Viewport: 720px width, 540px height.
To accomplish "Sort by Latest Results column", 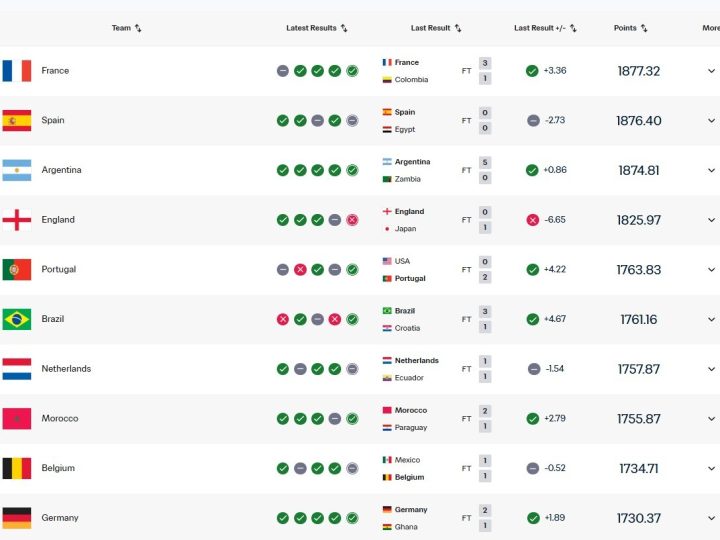I will [316, 28].
